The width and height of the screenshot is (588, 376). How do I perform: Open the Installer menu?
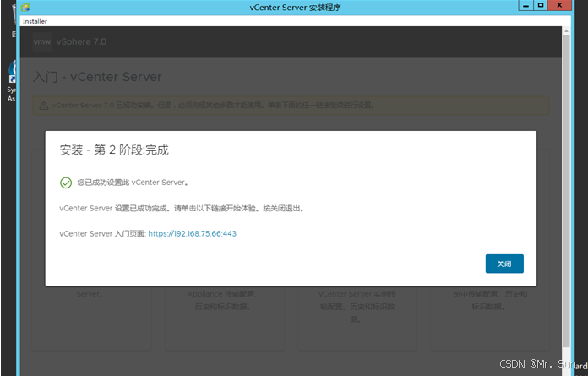35,21
